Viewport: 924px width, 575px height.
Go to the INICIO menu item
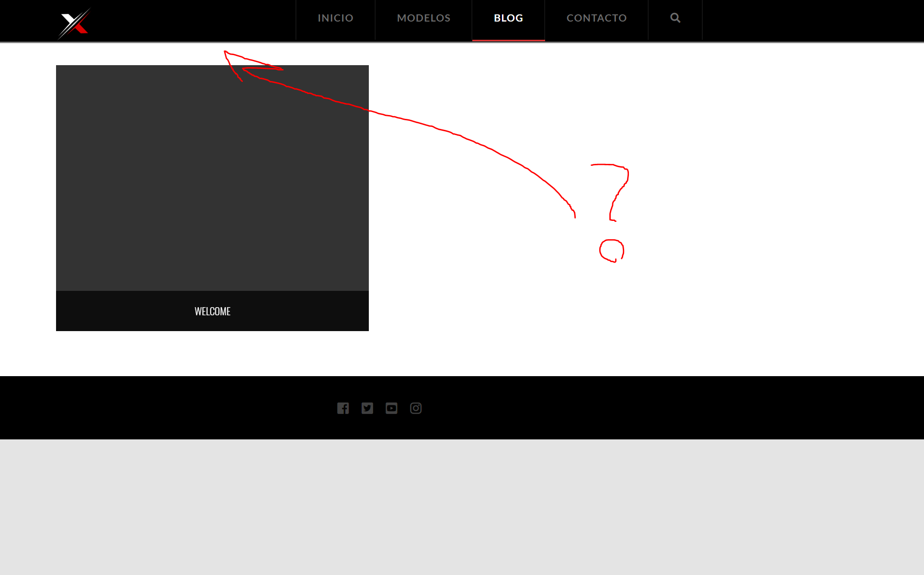[x=335, y=18]
